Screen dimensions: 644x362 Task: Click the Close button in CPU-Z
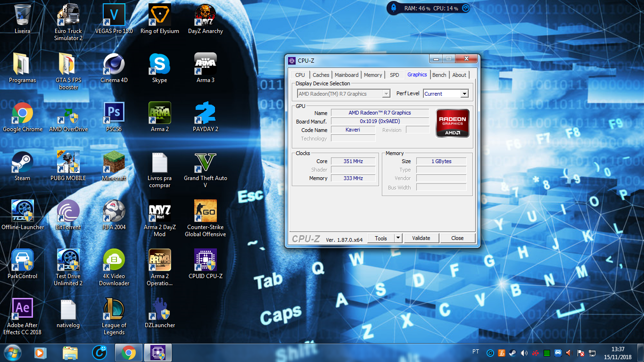[x=457, y=238]
